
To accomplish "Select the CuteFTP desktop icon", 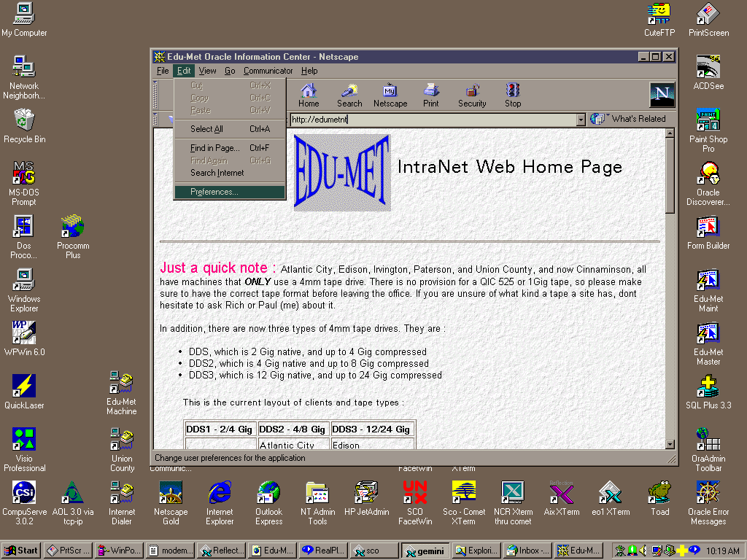I will coord(659,20).
